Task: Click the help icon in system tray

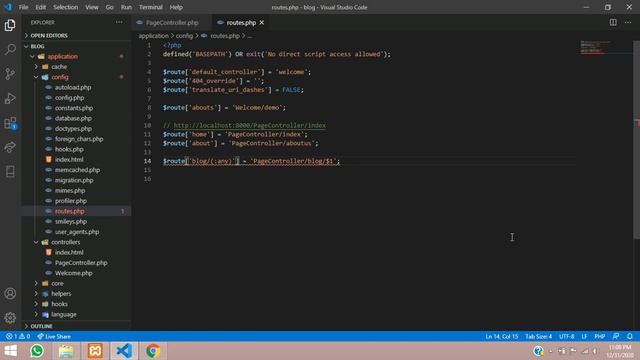Action: [x=538, y=351]
